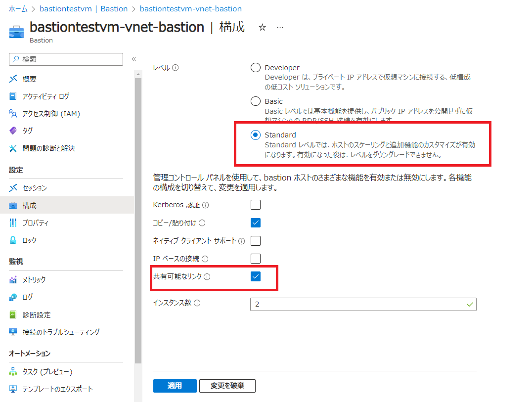Click the info icon next to Kerberos 認証
532x402 pixels.
coord(206,205)
